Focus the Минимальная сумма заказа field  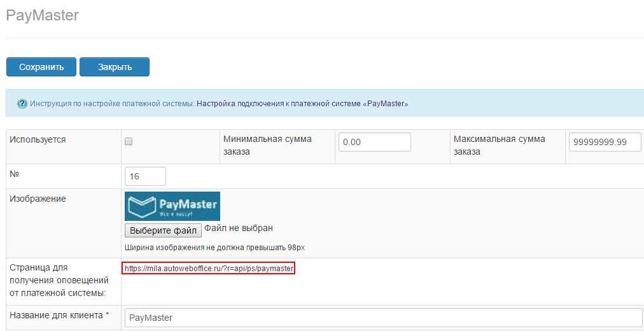pos(374,142)
